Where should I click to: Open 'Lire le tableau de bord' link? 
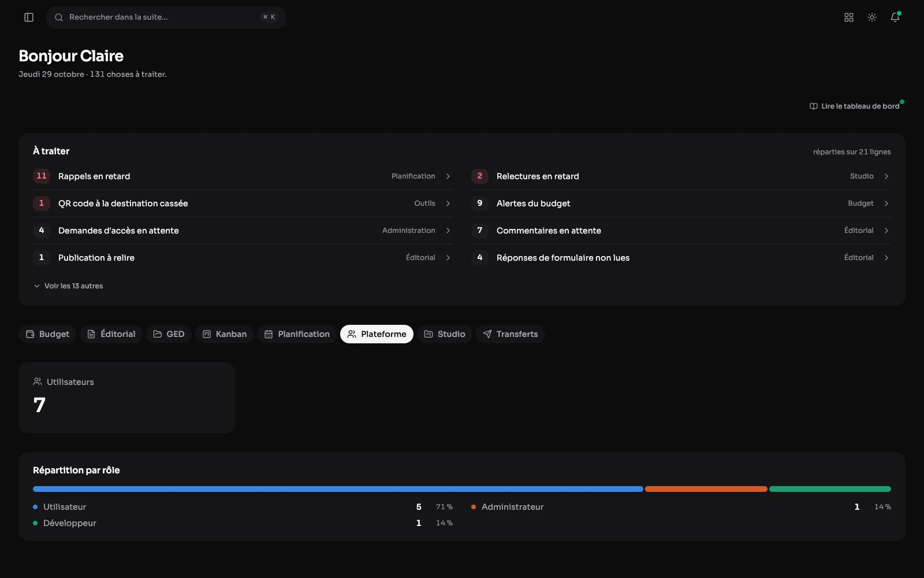tap(855, 106)
